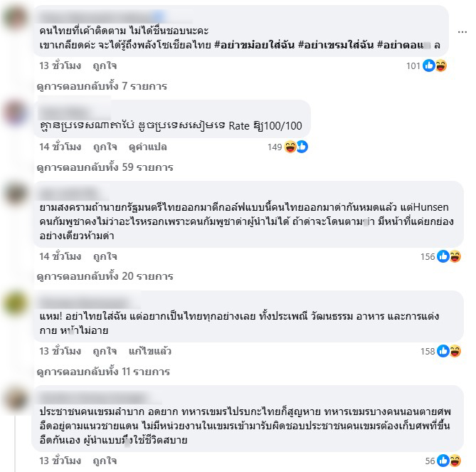Like the last comment with 56 reactions

pos(105,461)
